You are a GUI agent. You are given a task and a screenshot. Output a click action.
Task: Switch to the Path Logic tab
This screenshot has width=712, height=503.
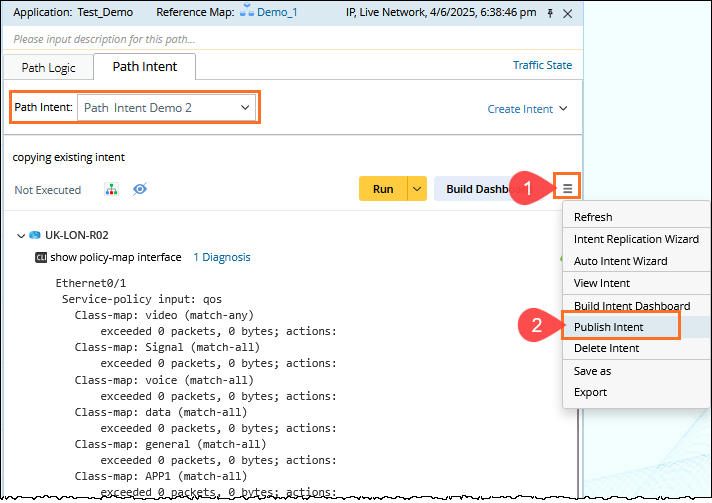(x=49, y=68)
